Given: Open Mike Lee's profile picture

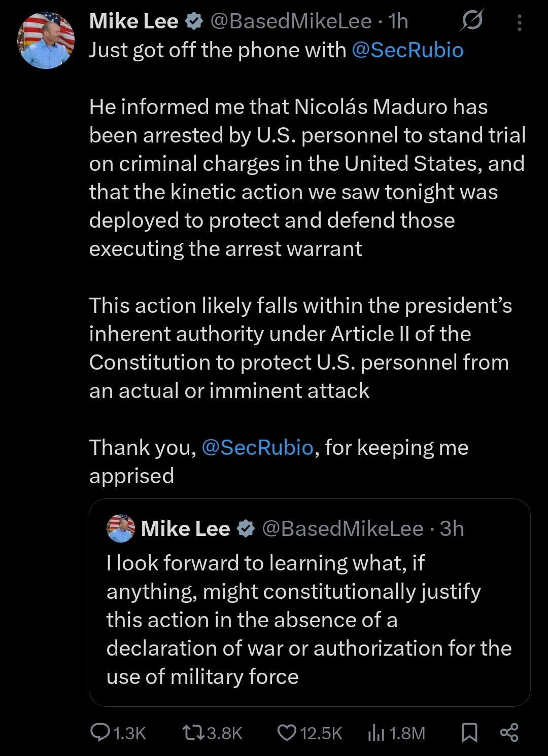Looking at the screenshot, I should pos(46,41).
